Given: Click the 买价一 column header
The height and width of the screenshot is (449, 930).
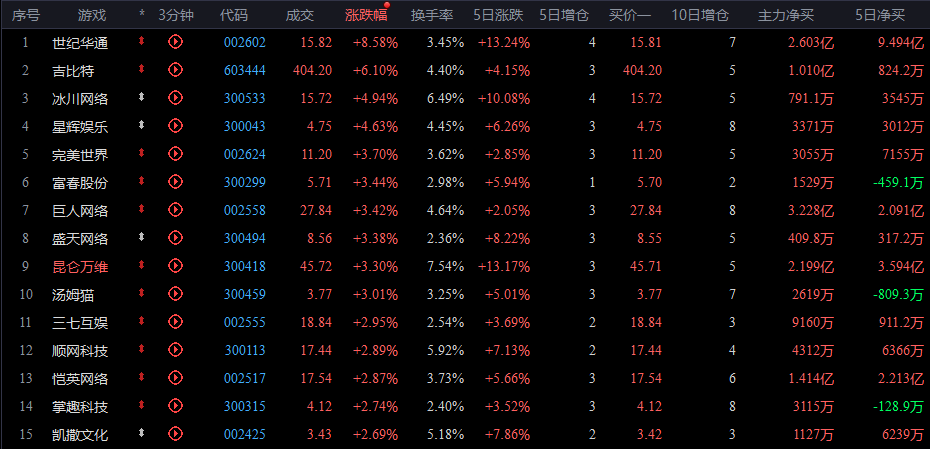Looking at the screenshot, I should pyautogui.click(x=630, y=15).
